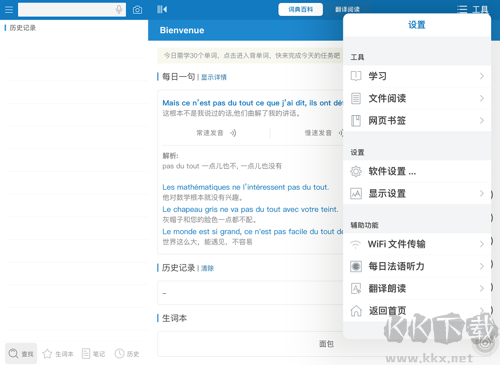The width and height of the screenshot is (500, 365).
Task: Click the bookmark icon beside 网页书签
Action: [356, 120]
